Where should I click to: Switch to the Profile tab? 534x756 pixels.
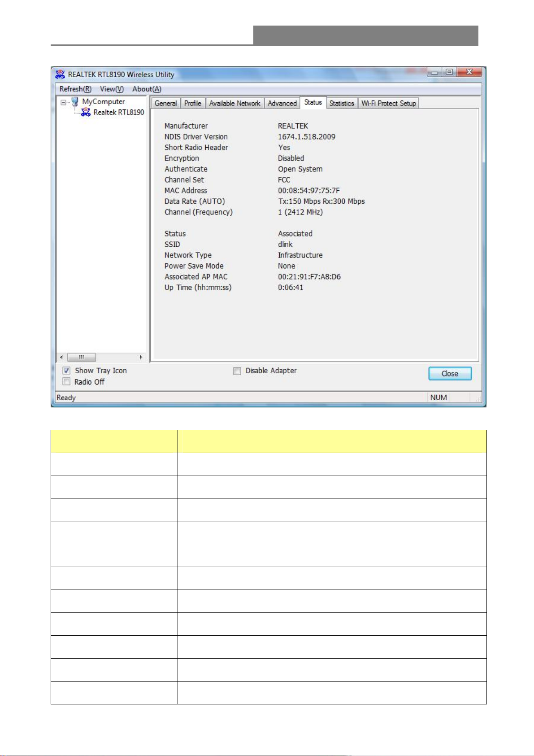[x=193, y=103]
